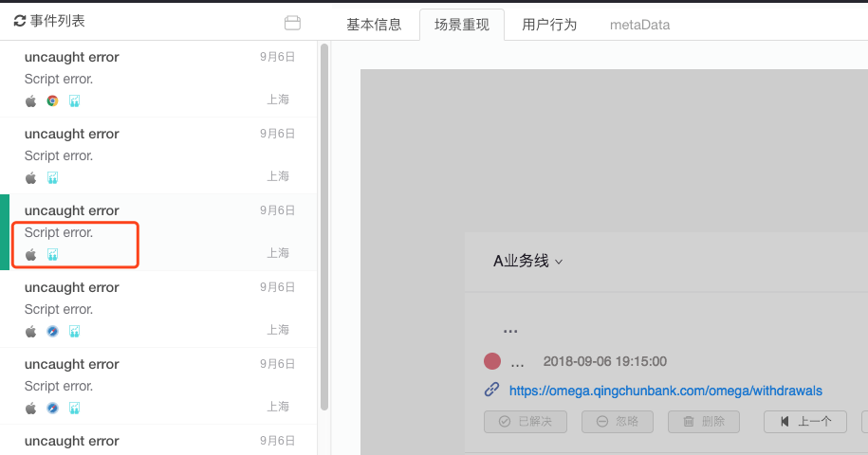Click the selected event's "Script error." text
868x455 pixels.
59,233
